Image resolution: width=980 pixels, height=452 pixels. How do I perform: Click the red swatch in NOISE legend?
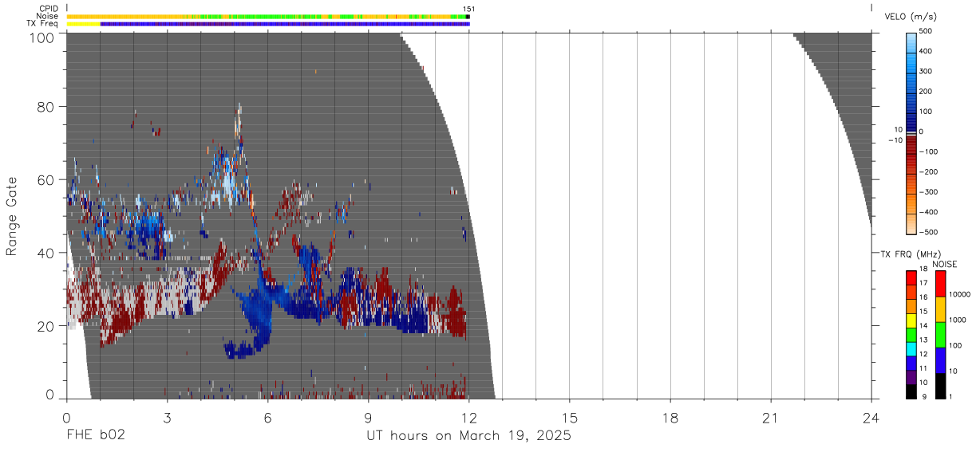[x=940, y=284]
